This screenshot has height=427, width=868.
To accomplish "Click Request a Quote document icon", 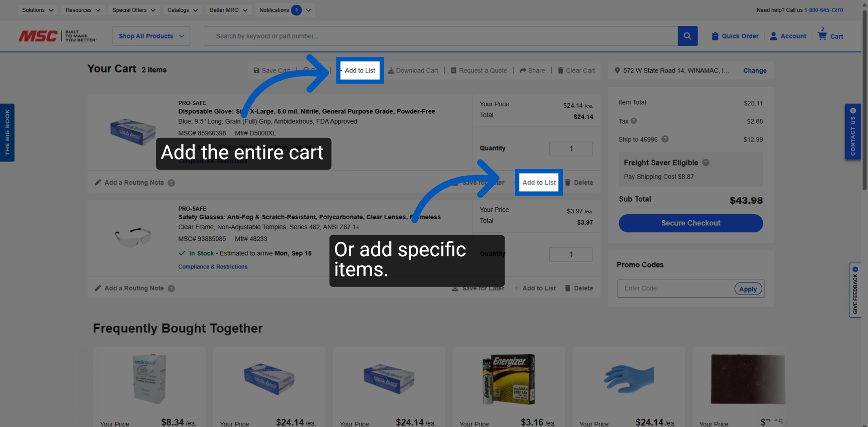I will [453, 70].
